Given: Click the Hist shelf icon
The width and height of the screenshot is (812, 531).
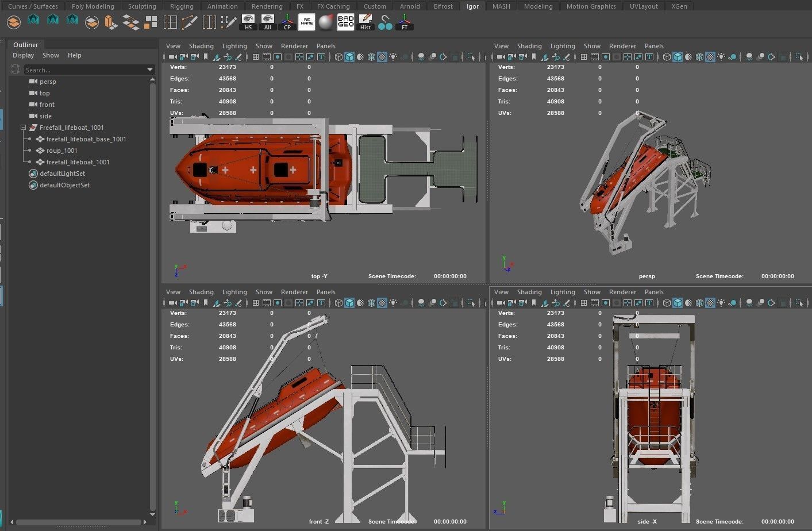Looking at the screenshot, I should [x=365, y=22].
